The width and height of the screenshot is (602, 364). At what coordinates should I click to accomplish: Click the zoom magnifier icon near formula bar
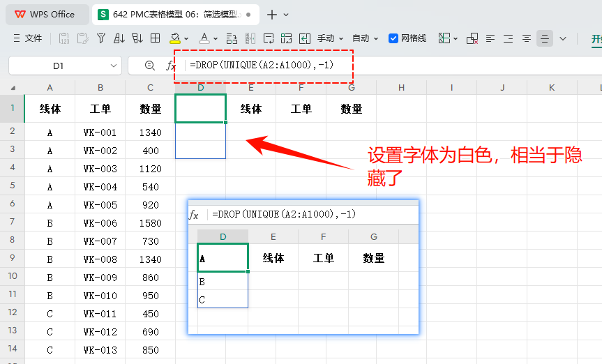point(150,66)
